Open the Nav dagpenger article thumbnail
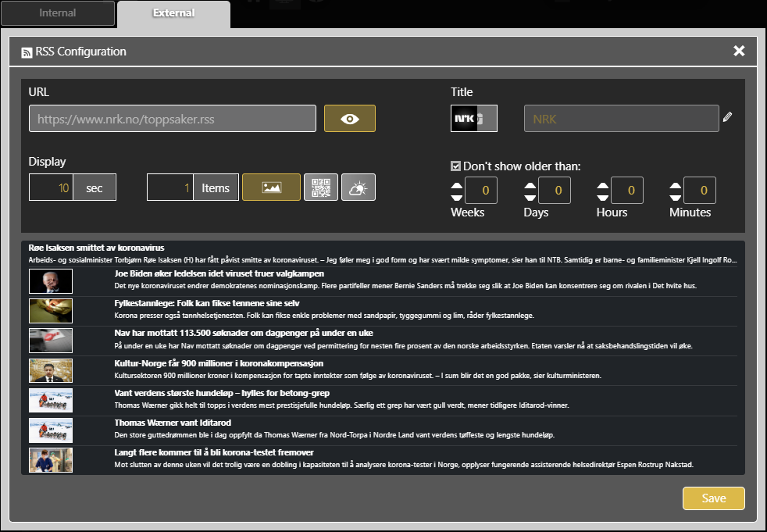The height and width of the screenshot is (532, 767). pyautogui.click(x=51, y=341)
